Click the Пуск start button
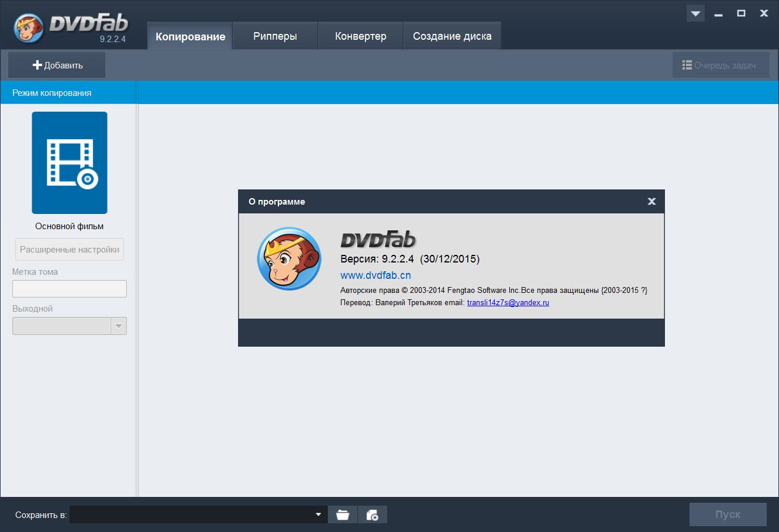Screen dimensions: 779x532 (728, 514)
